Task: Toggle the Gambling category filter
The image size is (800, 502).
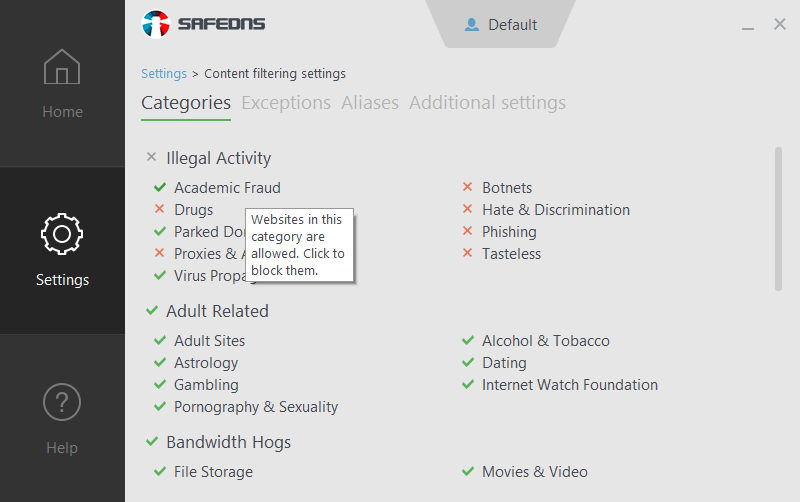Action: (160, 385)
